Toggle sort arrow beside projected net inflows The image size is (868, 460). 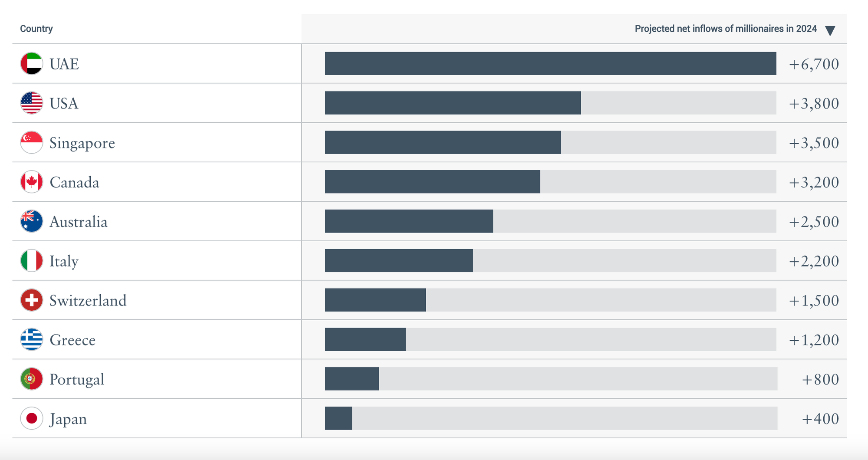(x=830, y=30)
